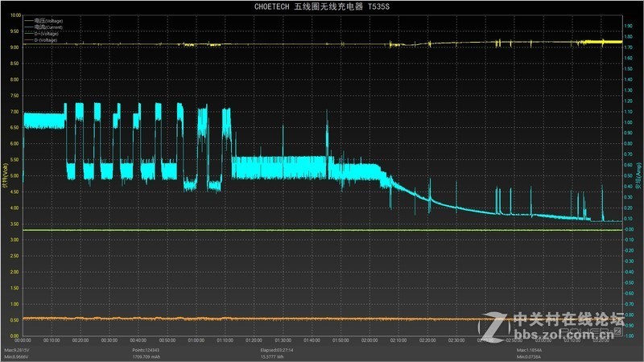Click the 5.00 volt axis label
The width and height of the screenshot is (644, 362).
tap(14, 175)
